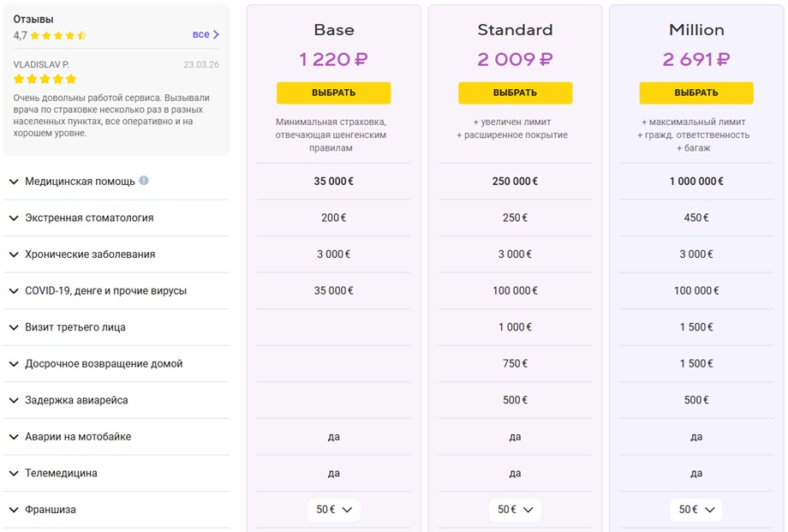Viewport: 788px width, 532px height.
Task: Click the info icon beside Медицинская помощь
Action: [144, 181]
